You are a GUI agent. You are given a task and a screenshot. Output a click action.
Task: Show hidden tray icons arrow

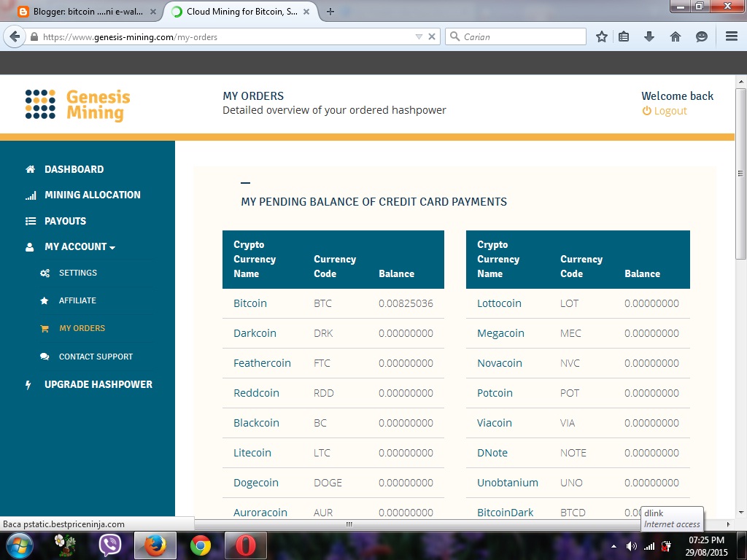(x=614, y=546)
